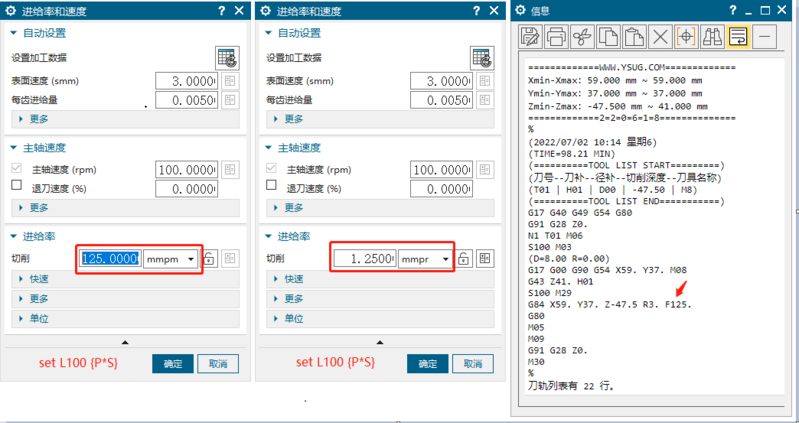
Task: Click icon beside 主轴速度 field in mmpr dialog
Action: click(485, 169)
